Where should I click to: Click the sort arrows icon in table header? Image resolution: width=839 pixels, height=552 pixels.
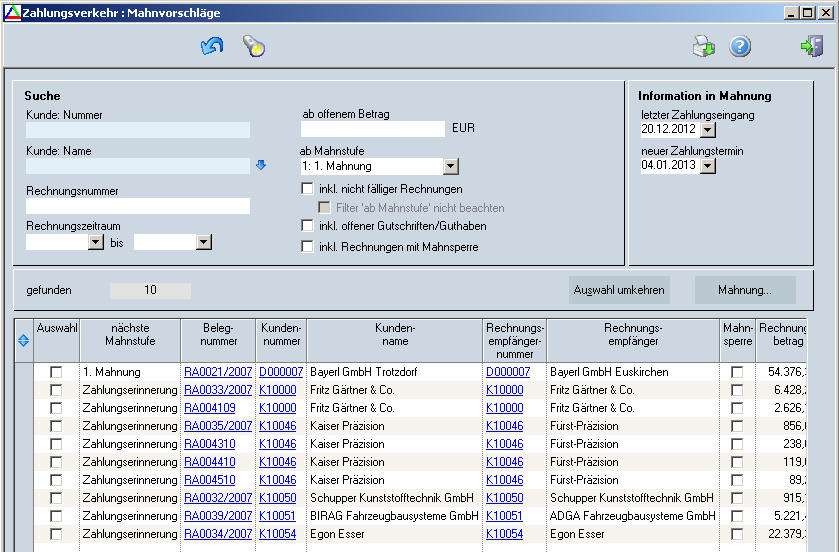point(24,340)
